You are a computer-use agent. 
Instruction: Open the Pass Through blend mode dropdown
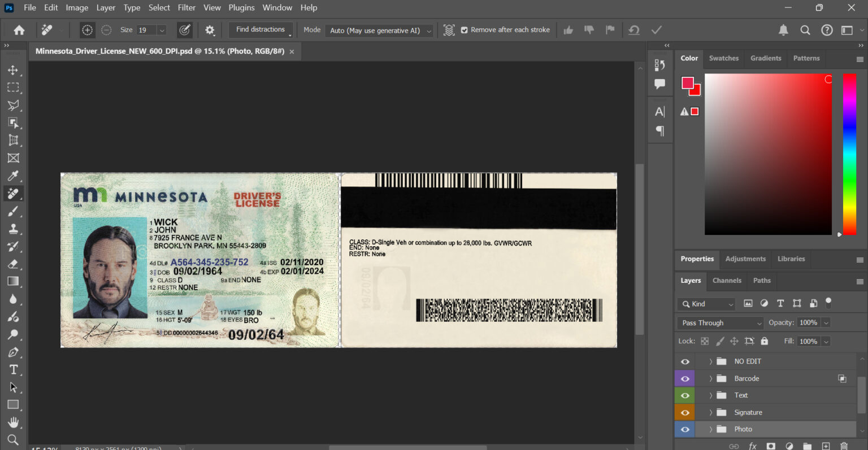(721, 323)
